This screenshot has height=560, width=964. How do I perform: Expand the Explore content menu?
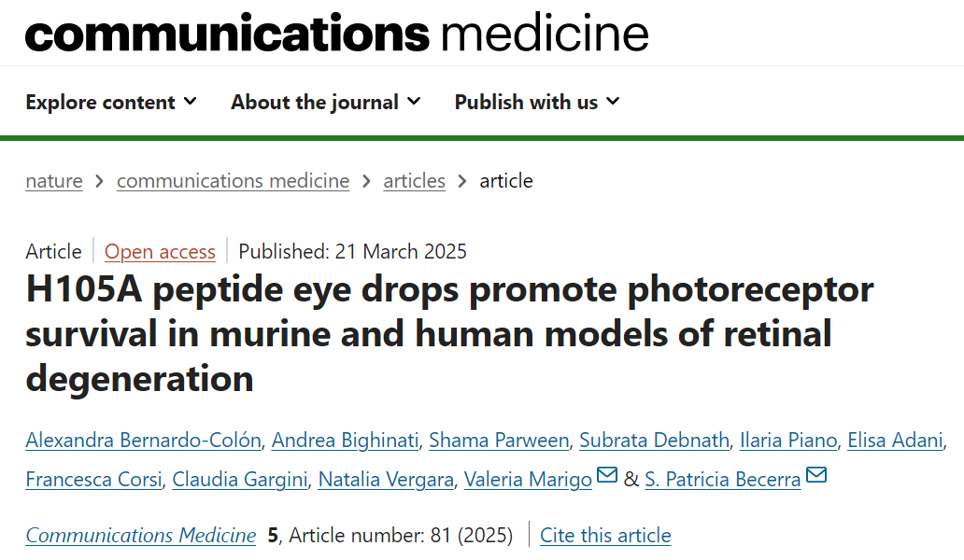coord(111,102)
